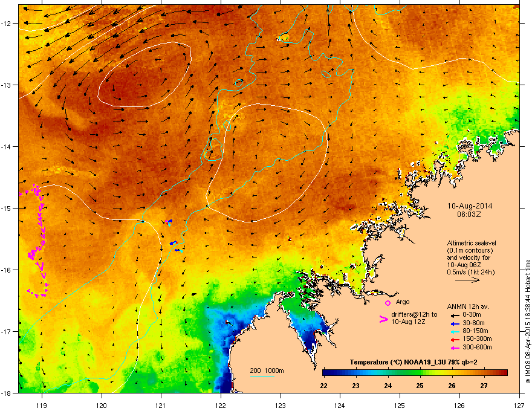Click the 127 longitude axis label

(x=519, y=405)
